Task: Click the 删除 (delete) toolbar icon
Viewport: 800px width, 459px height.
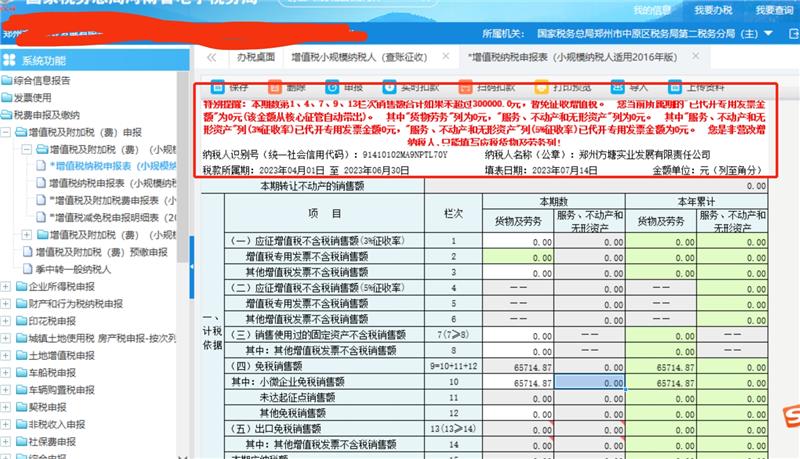Action: click(x=273, y=88)
